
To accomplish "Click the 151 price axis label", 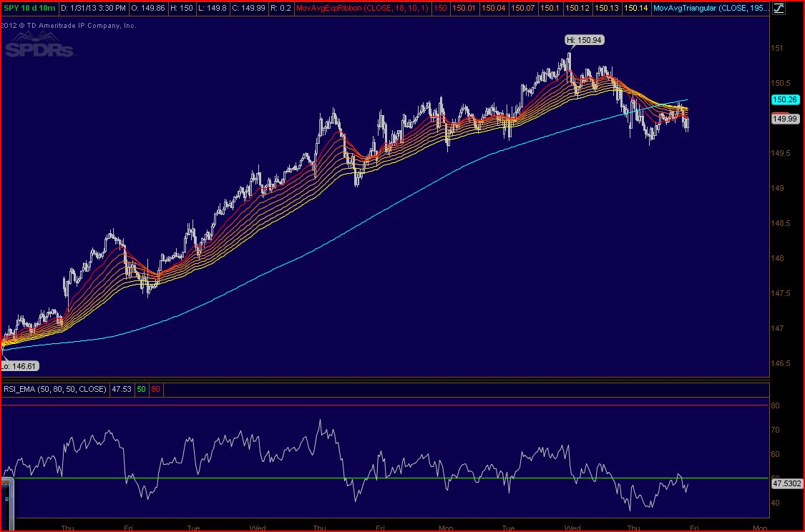I will coord(777,48).
